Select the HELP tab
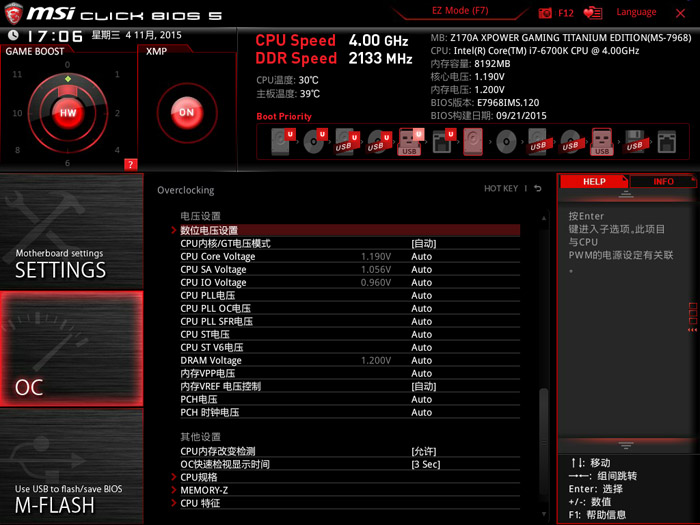This screenshot has height=525, width=700. [594, 182]
